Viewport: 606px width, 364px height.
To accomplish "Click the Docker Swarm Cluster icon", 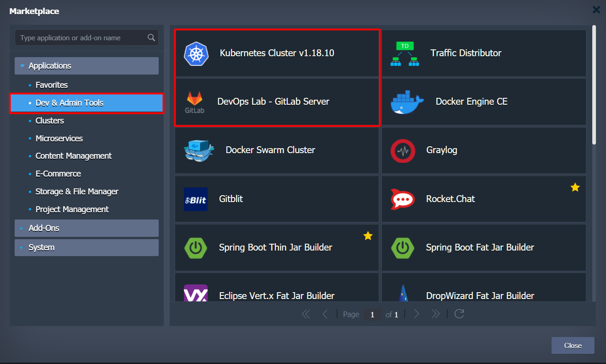I will [x=199, y=150].
